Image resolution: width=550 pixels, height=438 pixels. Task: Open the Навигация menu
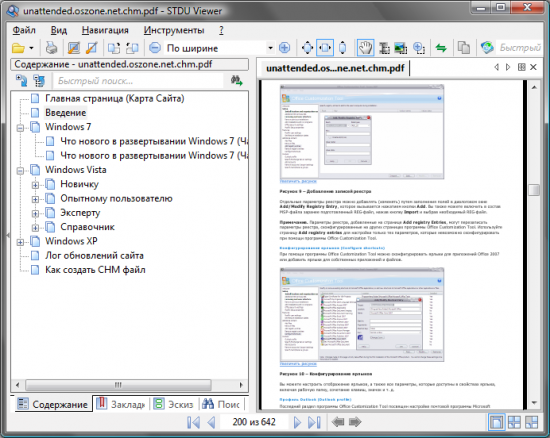click(105, 30)
